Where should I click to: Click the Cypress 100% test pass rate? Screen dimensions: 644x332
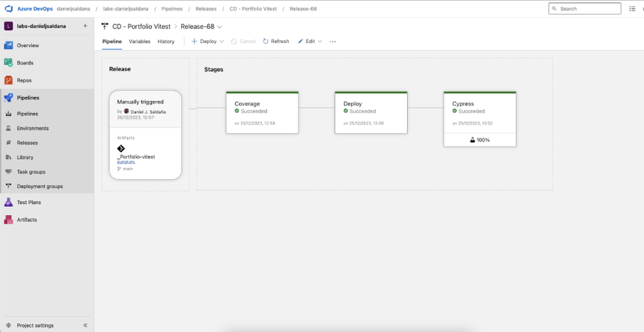(x=480, y=140)
